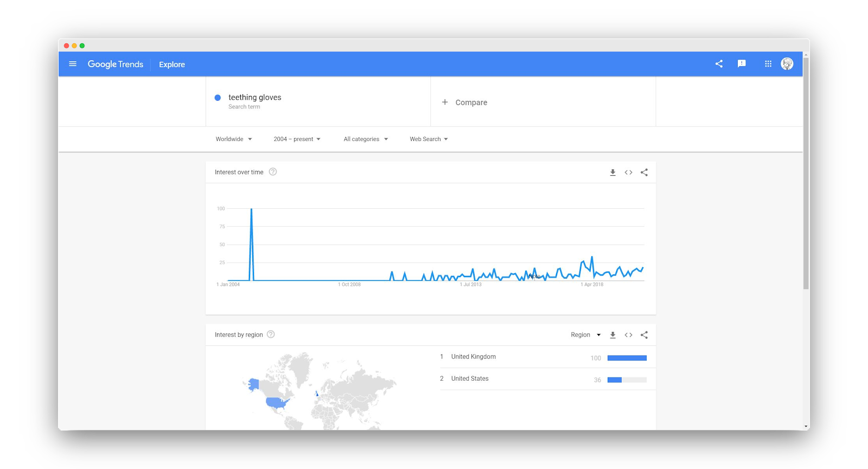868x469 pixels.
Task: Open Interest over time help tooltip
Action: pos(272,171)
